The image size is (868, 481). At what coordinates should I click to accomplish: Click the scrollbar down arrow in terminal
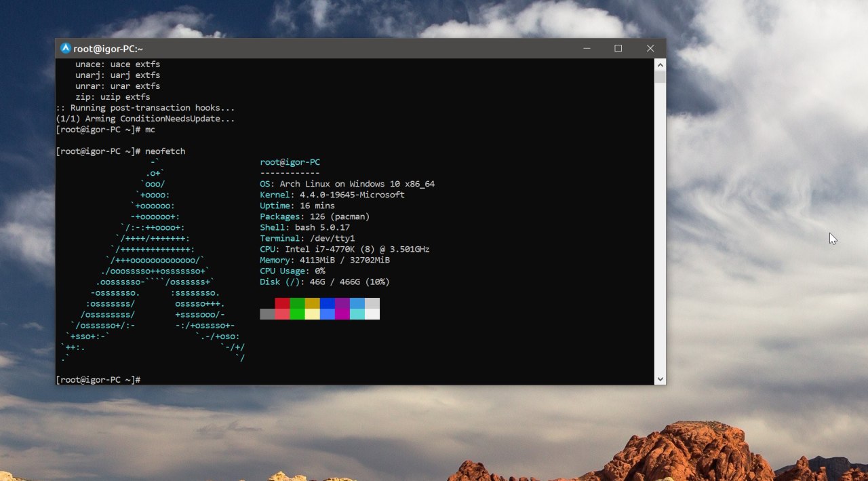tap(660, 379)
